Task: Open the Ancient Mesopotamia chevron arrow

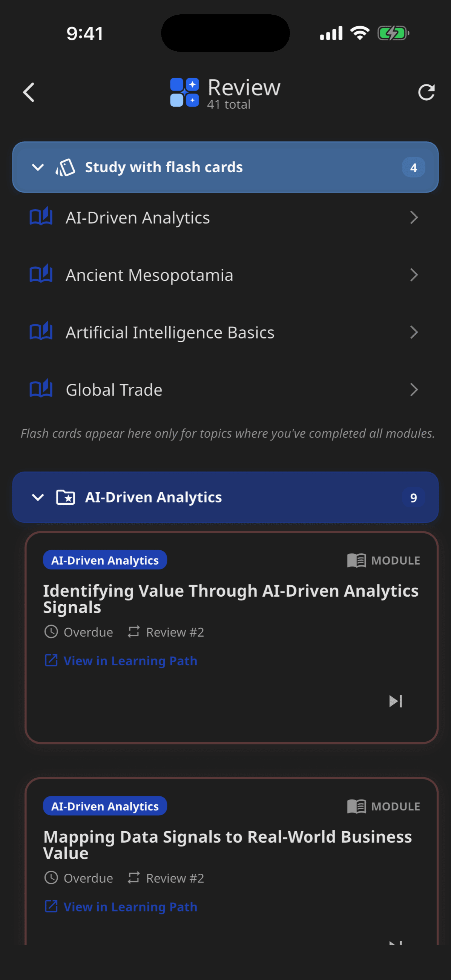Action: (x=414, y=275)
